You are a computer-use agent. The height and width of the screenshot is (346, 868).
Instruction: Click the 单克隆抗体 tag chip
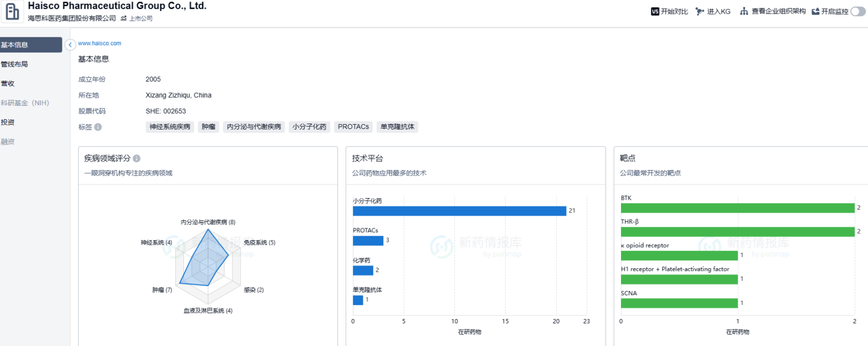[397, 127]
